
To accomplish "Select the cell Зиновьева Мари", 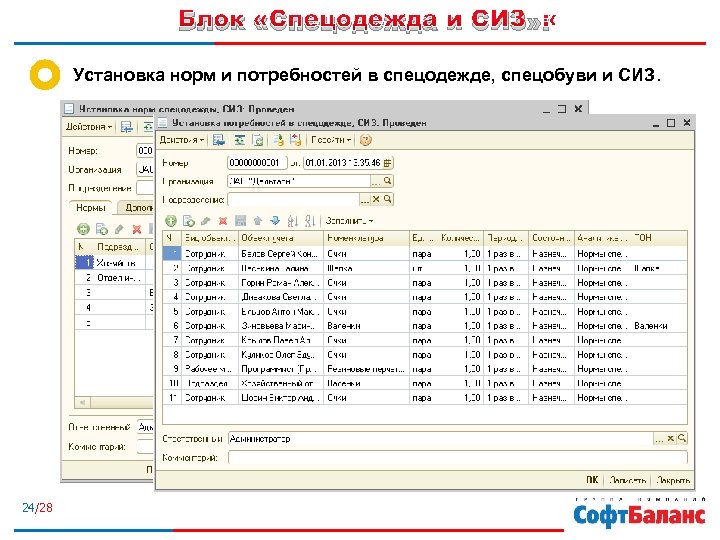I will pyautogui.click(x=281, y=326).
